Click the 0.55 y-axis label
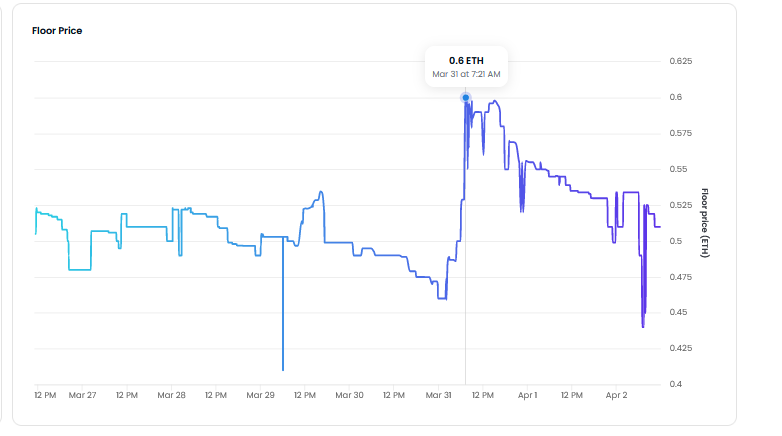The height and width of the screenshot is (436, 782). [x=679, y=169]
